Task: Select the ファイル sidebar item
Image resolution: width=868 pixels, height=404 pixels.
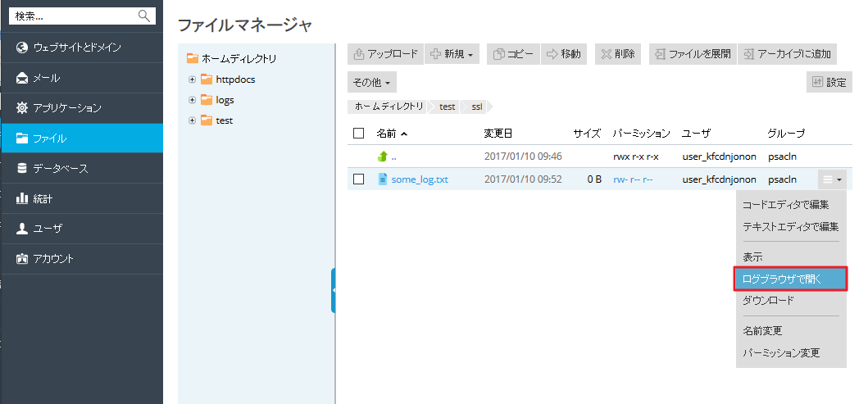Action: (82, 138)
